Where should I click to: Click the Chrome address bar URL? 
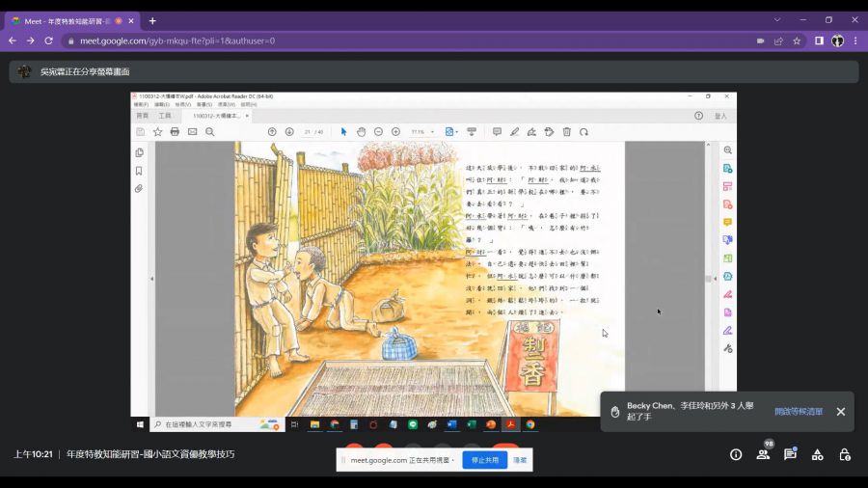tap(177, 41)
